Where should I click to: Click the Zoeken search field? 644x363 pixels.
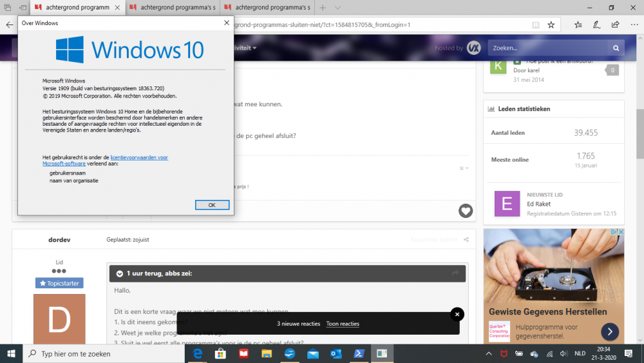pos(548,48)
